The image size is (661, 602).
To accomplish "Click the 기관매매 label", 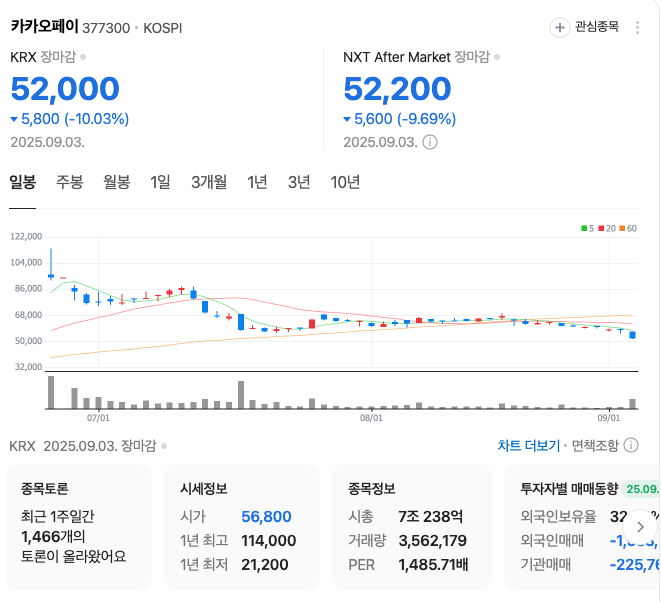I will point(545,564).
